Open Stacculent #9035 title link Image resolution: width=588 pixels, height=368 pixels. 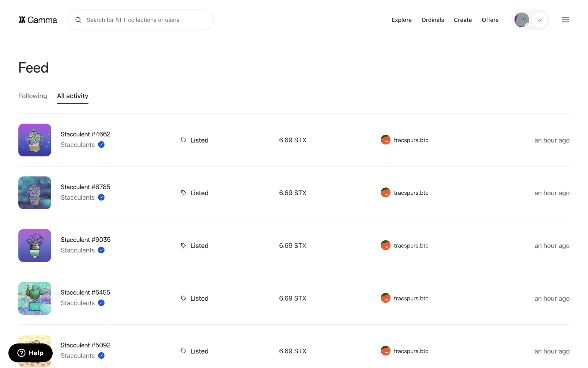(85, 240)
